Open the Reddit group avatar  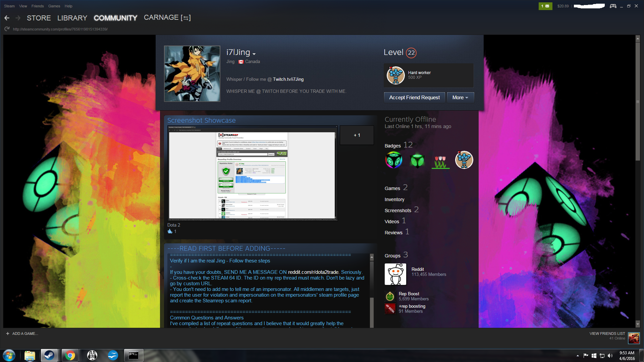click(395, 274)
